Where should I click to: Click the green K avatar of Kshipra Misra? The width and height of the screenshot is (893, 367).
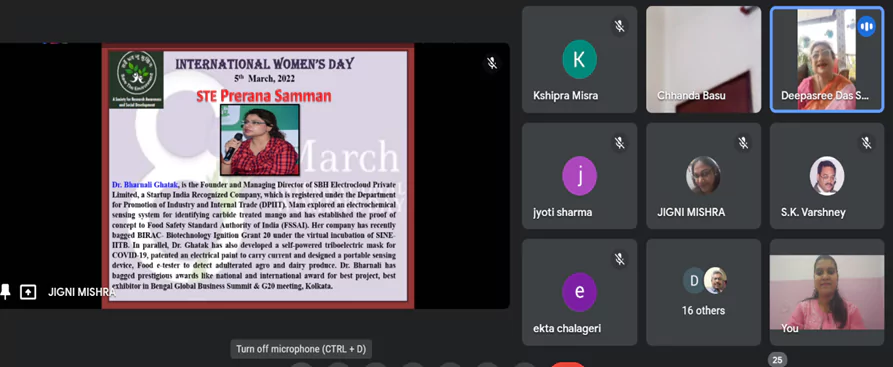(579, 59)
